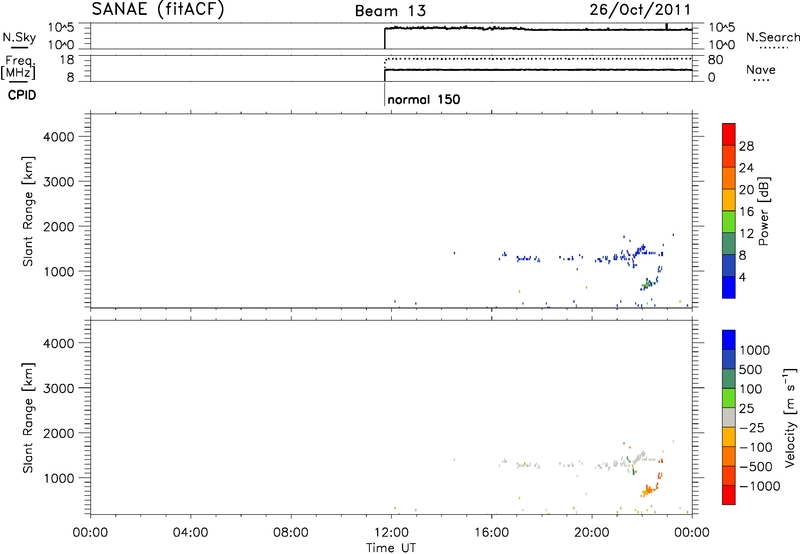Click the grey -25 to 25 Velocity swatch
The width and height of the screenshot is (800, 554).
click(x=729, y=418)
